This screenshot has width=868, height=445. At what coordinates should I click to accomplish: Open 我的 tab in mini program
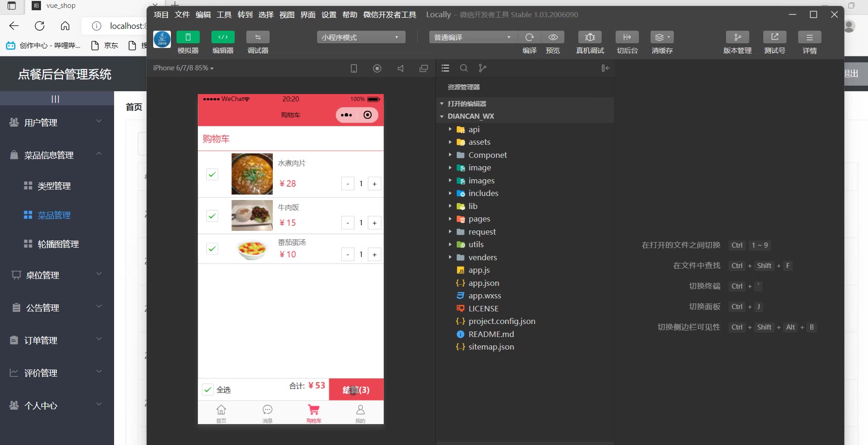[360, 413]
